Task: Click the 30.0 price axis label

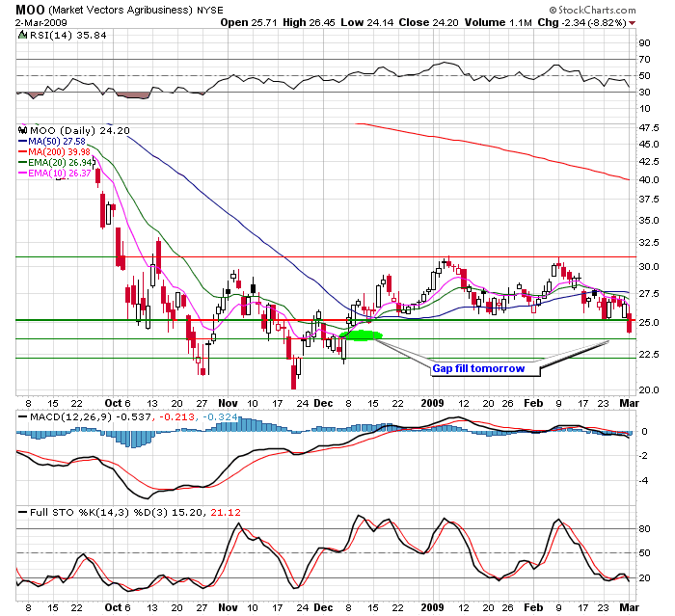Action: pos(649,267)
